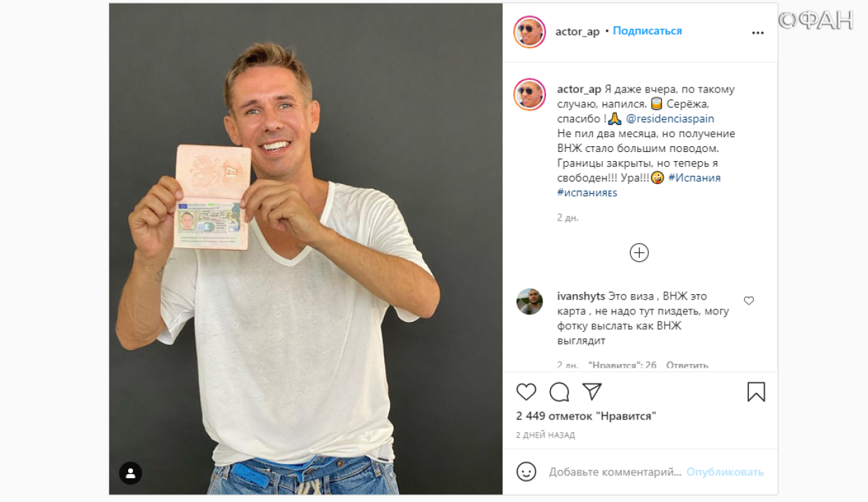The width and height of the screenshot is (868, 502).
Task: Click Подписаться follow link
Action: point(647,31)
